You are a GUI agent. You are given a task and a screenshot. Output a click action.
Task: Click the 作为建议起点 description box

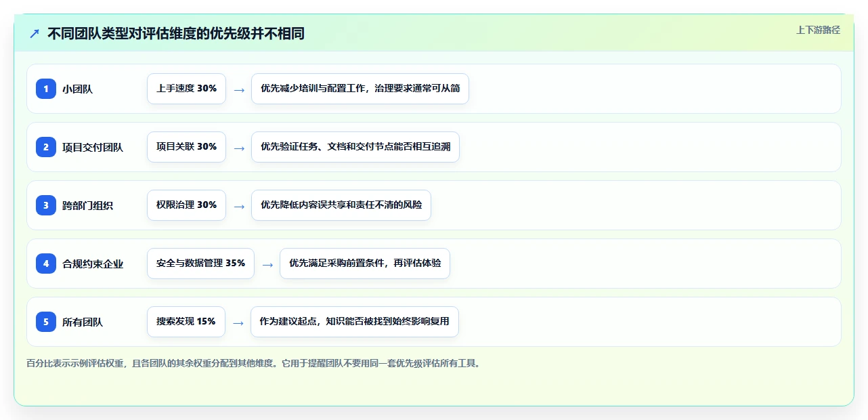point(355,322)
